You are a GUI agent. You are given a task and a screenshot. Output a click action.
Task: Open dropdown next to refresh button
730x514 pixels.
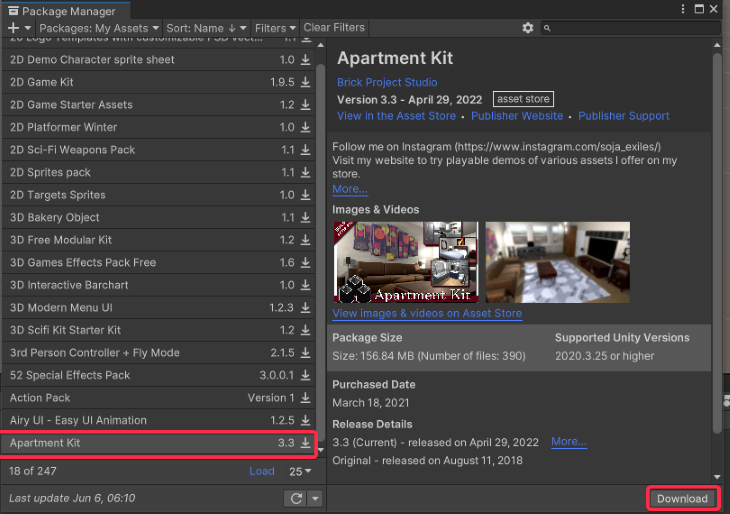click(315, 499)
